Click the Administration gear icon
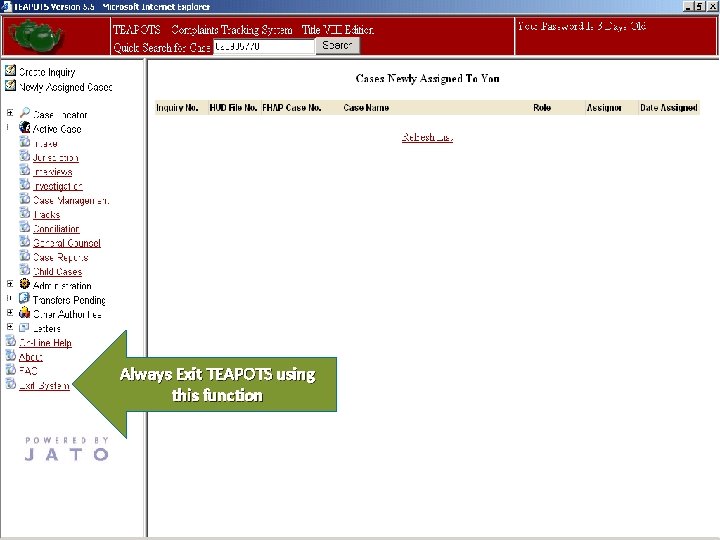720x540 pixels. (25, 284)
